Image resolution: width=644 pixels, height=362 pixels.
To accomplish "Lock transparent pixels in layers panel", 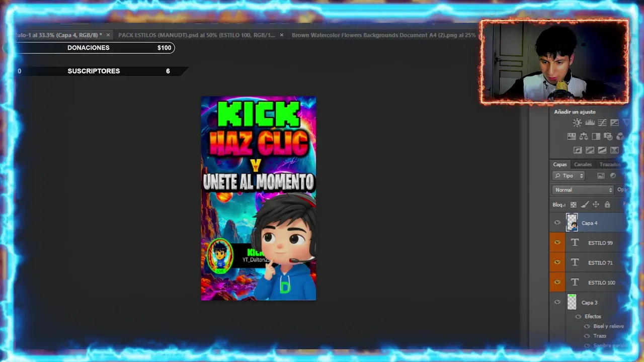I will coord(573,205).
